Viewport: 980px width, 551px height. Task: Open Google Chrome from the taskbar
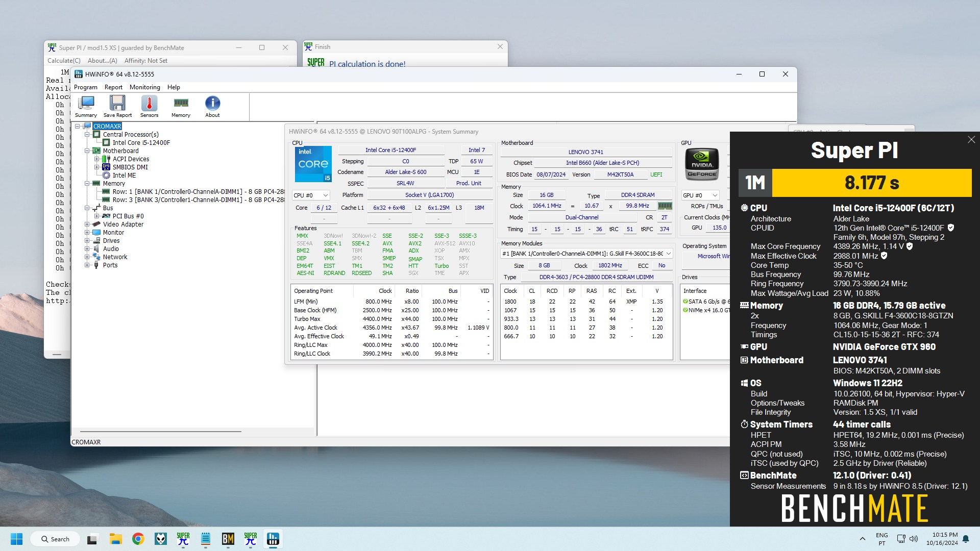click(138, 539)
